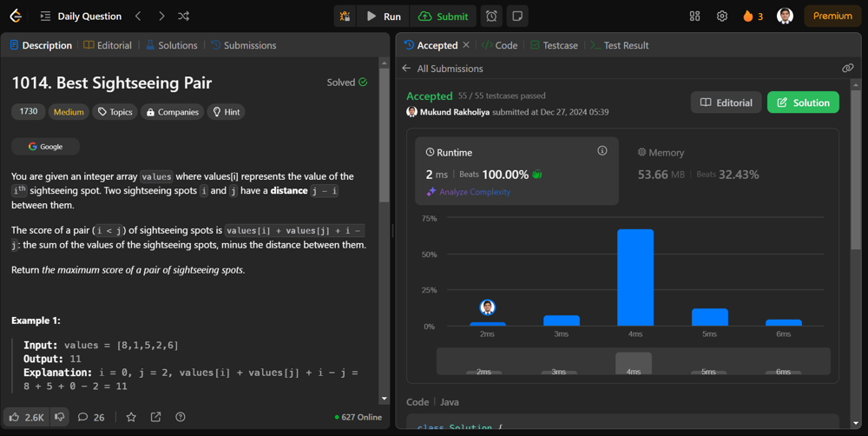This screenshot has width=868, height=436.
Task: Click the Daily Question title
Action: [x=89, y=16]
